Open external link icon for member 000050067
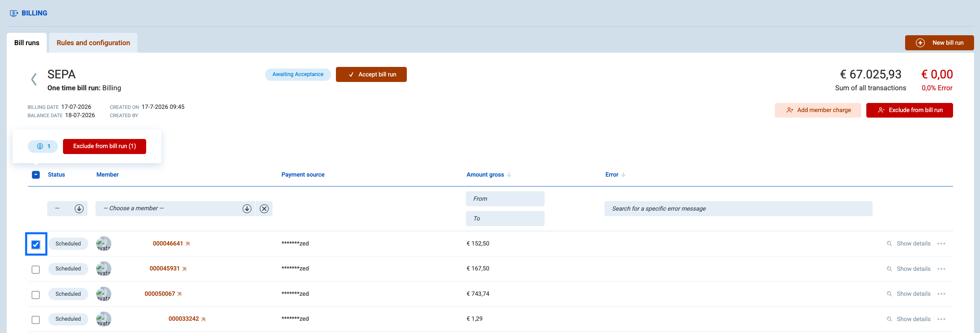 179,294
